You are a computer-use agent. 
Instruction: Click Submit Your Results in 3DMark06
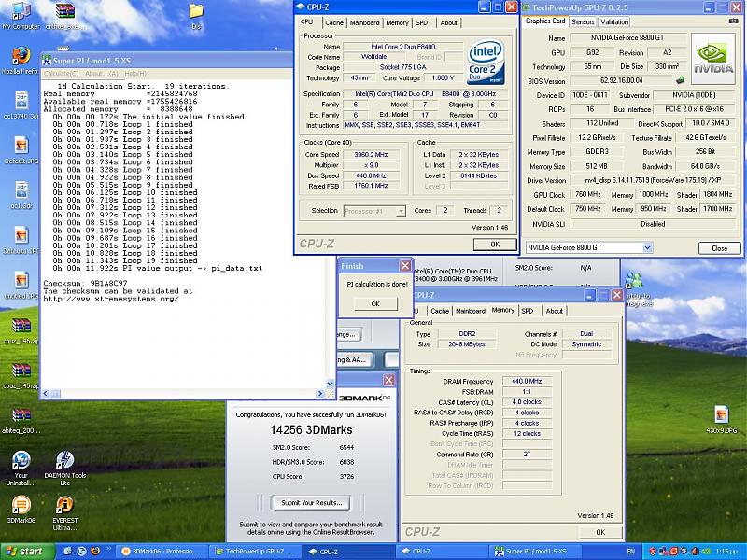coord(311,502)
